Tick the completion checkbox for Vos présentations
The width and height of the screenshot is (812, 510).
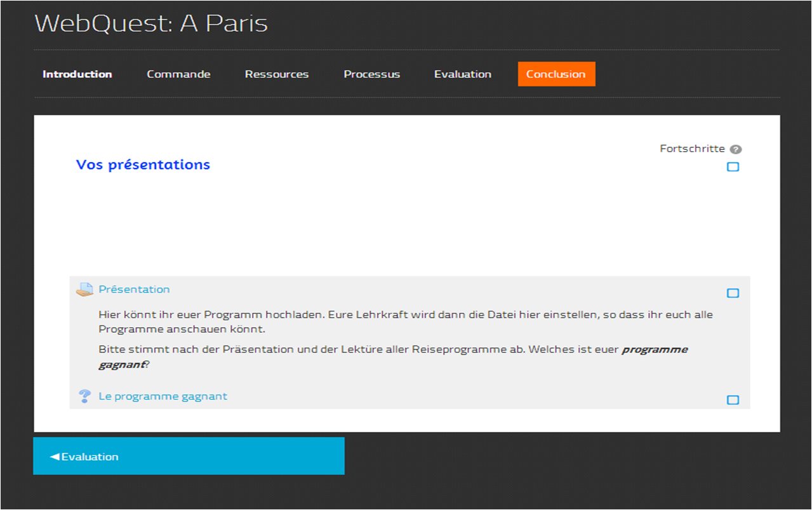(x=733, y=167)
